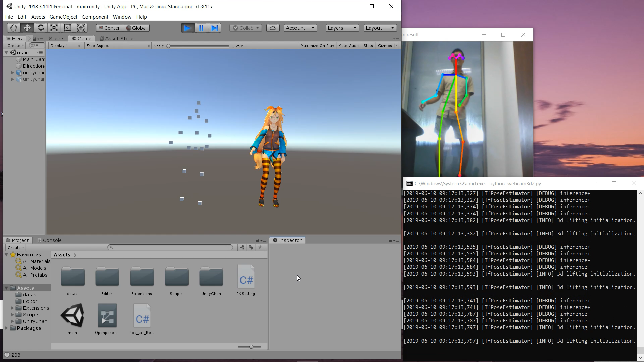
Task: Open the GameObject menu
Action: point(63,17)
